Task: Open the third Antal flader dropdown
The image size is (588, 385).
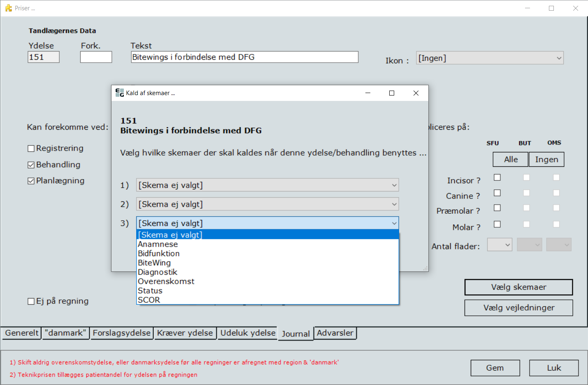Action: pos(559,245)
